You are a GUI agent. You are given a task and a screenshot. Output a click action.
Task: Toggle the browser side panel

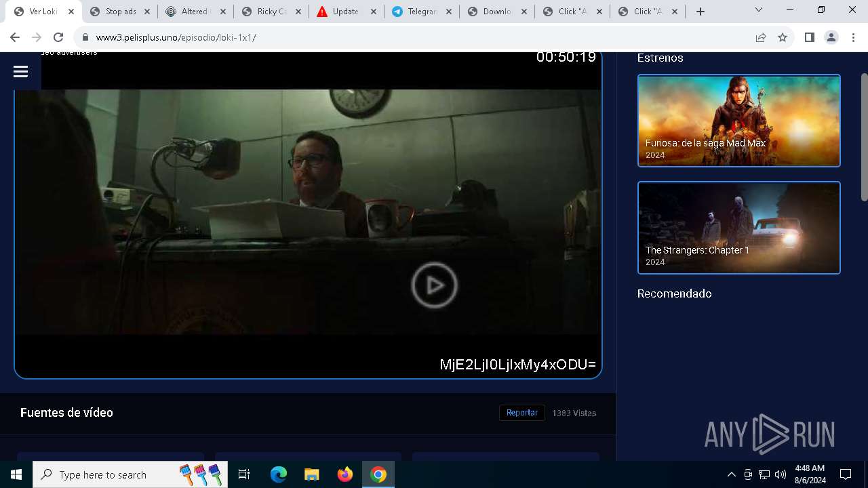[x=809, y=37]
